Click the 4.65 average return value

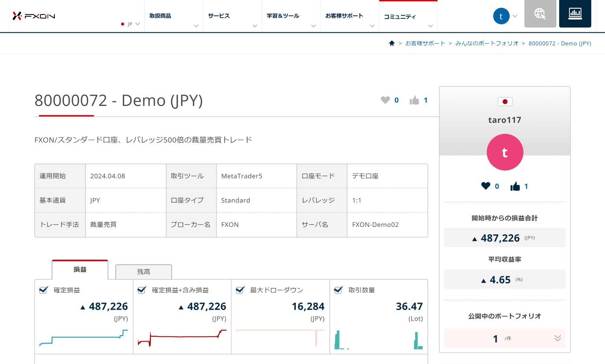point(500,280)
